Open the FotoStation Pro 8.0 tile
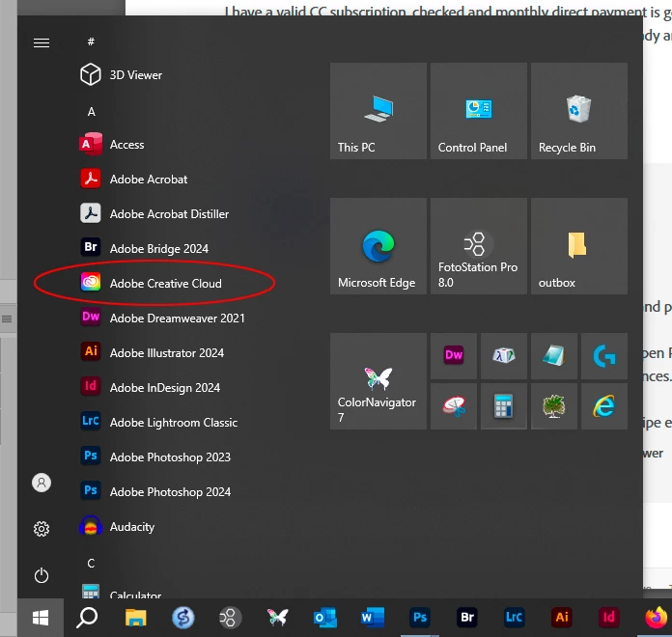Screen dimensions: 672x637 click(x=479, y=246)
